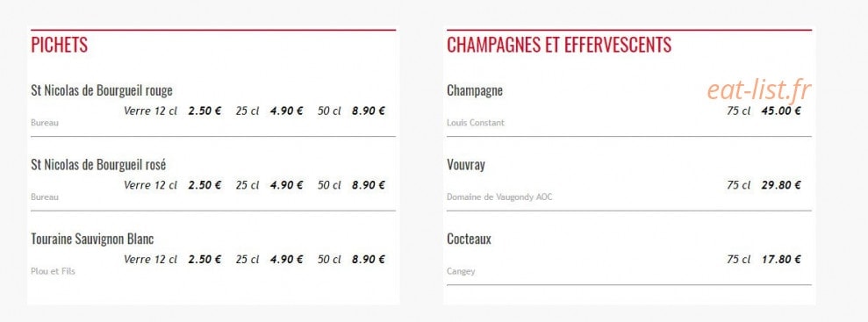Click the CHAMPAGNES ET EFFERVESCENTS heading

[x=559, y=46]
